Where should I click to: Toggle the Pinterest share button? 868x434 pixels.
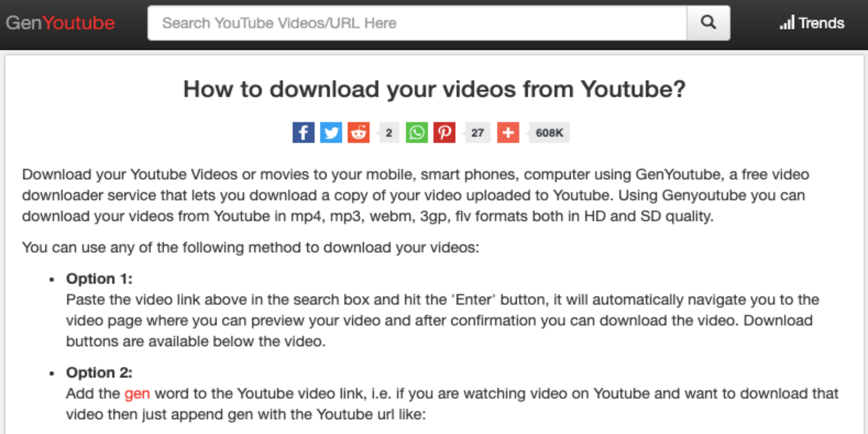(445, 132)
